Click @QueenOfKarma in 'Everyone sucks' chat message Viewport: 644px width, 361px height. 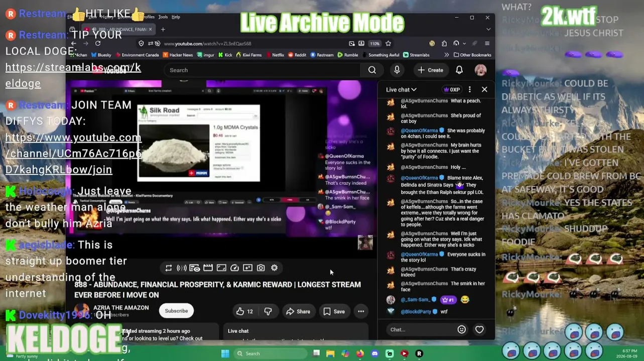pos(419,254)
